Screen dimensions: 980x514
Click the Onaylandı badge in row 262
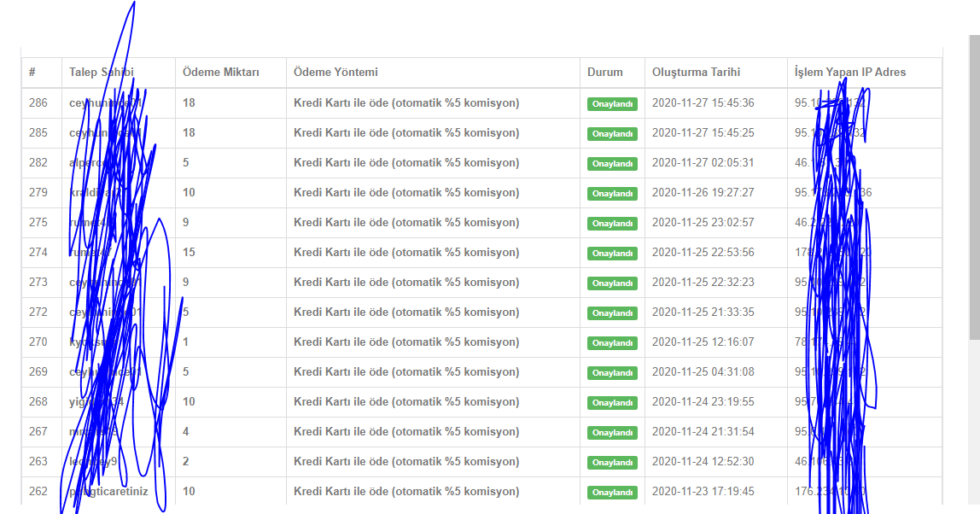pyautogui.click(x=612, y=493)
